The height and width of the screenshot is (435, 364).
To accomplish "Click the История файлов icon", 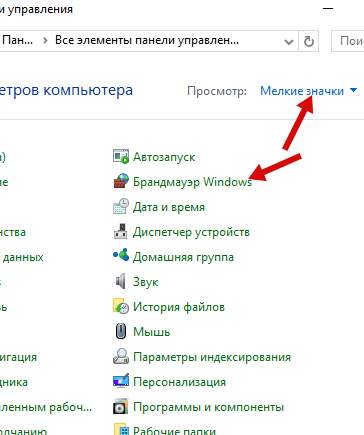I will coord(121,306).
